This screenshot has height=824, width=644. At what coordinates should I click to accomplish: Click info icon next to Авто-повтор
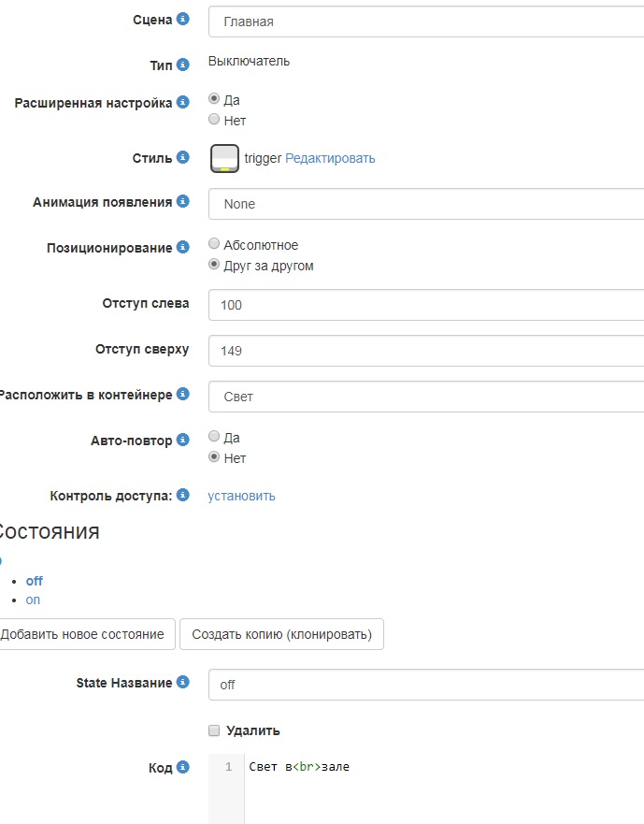click(183, 440)
